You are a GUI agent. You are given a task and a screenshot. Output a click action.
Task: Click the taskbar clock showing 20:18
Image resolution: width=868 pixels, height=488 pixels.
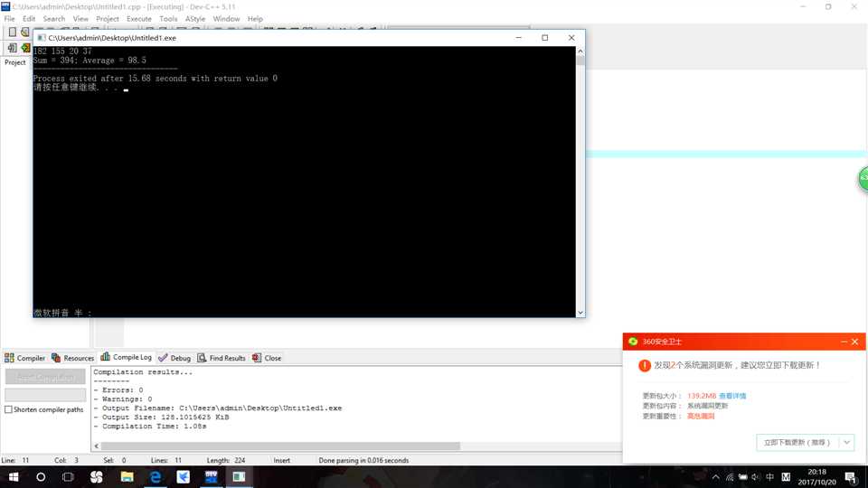click(x=816, y=477)
